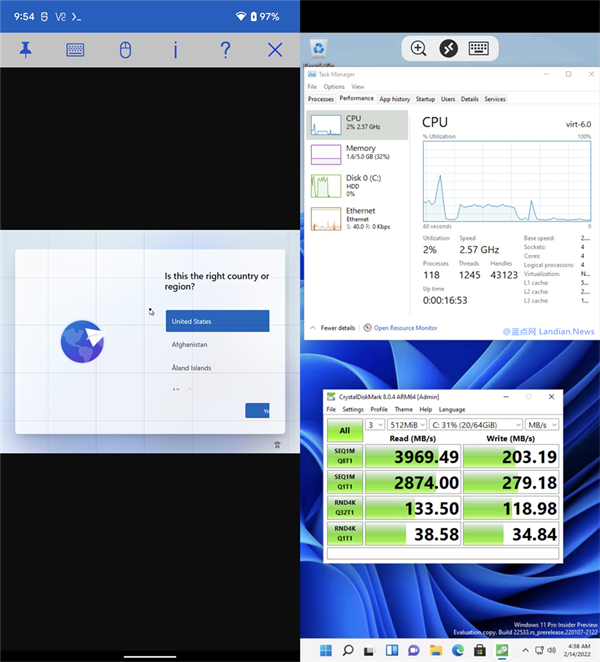Tap the help question mark icon
The width and height of the screenshot is (600, 662).
(225, 50)
